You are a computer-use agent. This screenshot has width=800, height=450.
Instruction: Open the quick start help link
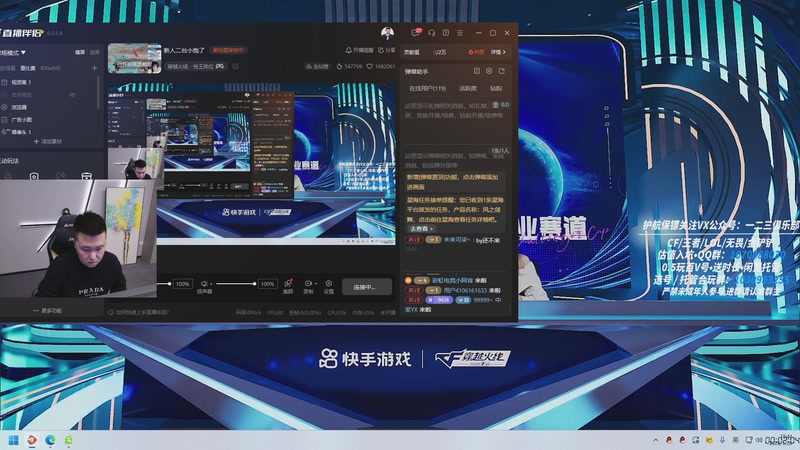pyautogui.click(x=139, y=312)
